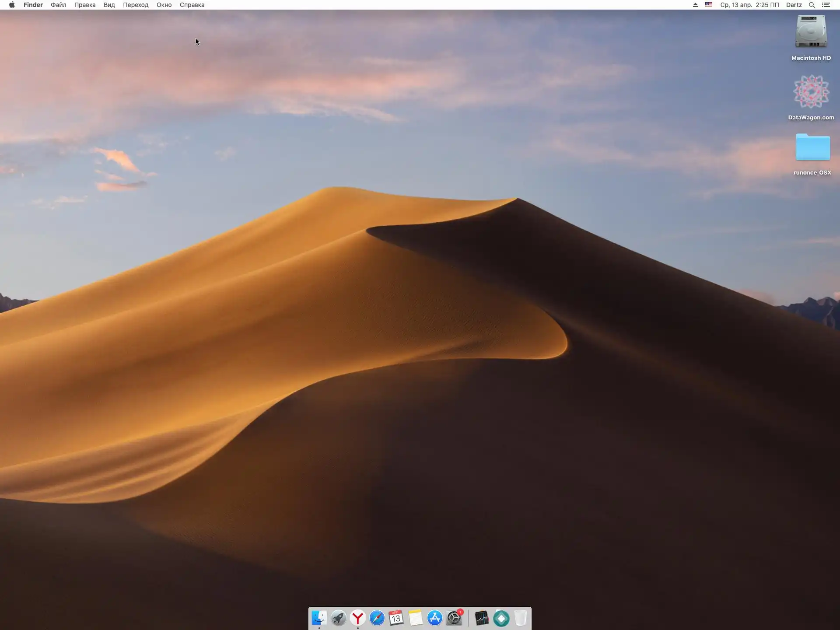The height and width of the screenshot is (630, 840).
Task: Click the teal diamond app in Dock
Action: coord(501,618)
